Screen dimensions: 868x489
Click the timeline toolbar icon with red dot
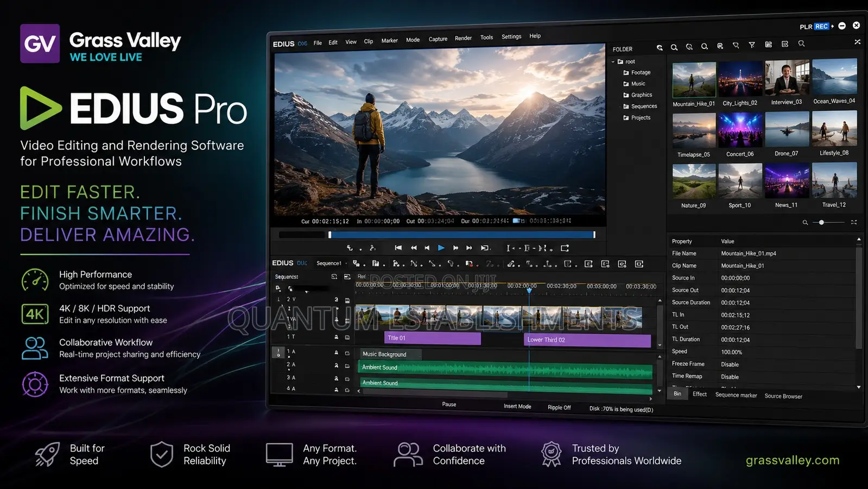point(469,264)
